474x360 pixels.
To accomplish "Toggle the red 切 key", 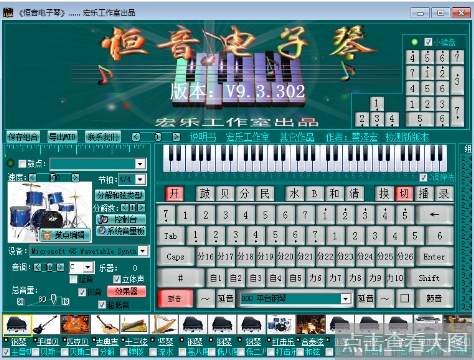I will point(404,193).
